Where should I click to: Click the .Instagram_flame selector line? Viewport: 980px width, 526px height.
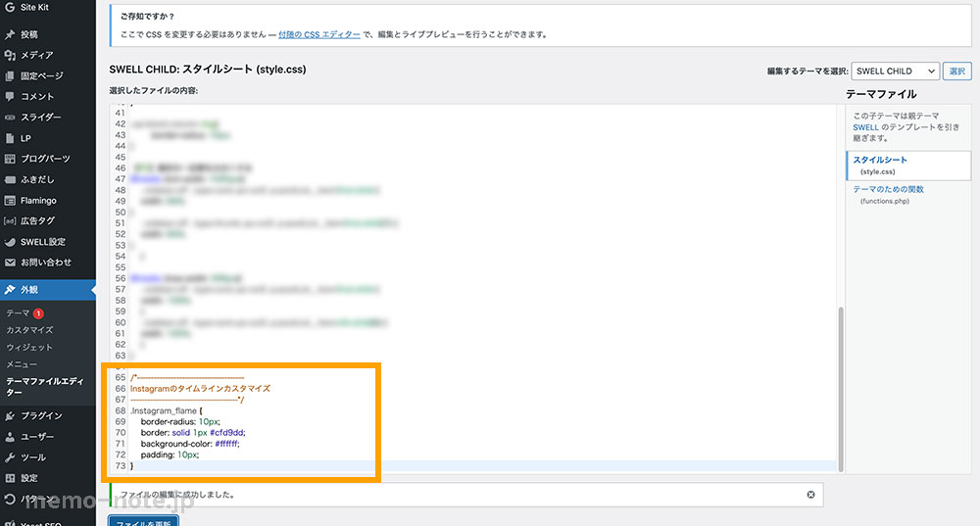(166, 410)
